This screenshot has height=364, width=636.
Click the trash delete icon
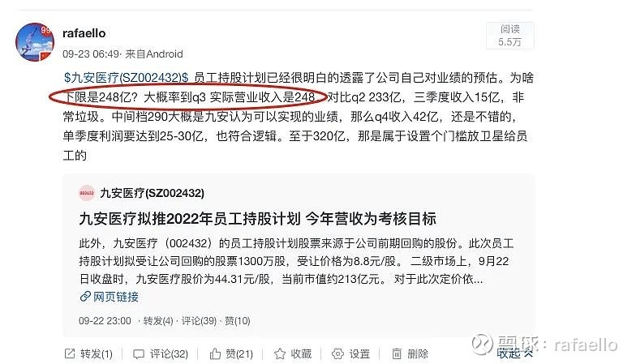(x=397, y=353)
